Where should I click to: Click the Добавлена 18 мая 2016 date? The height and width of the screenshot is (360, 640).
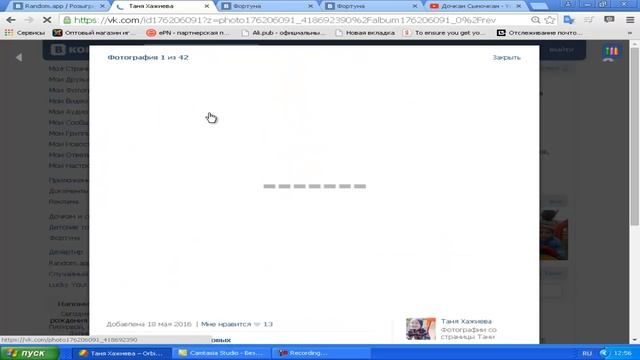149,324
